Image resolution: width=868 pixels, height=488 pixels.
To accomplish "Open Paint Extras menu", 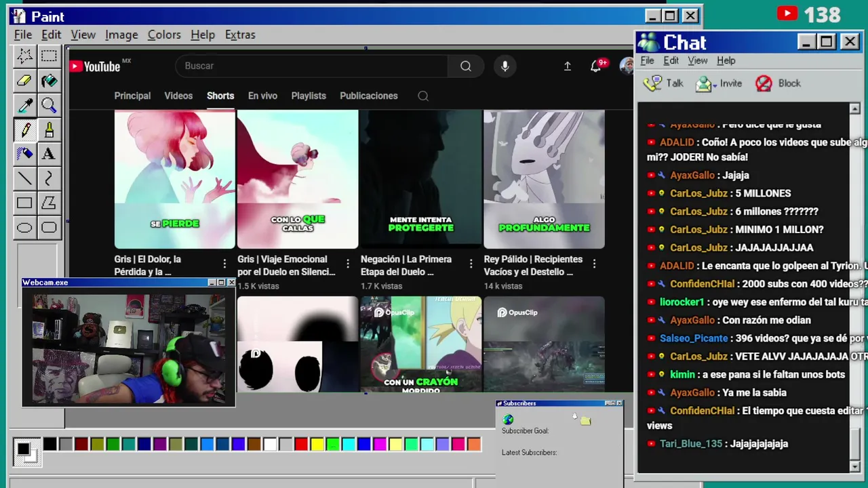I will point(240,35).
